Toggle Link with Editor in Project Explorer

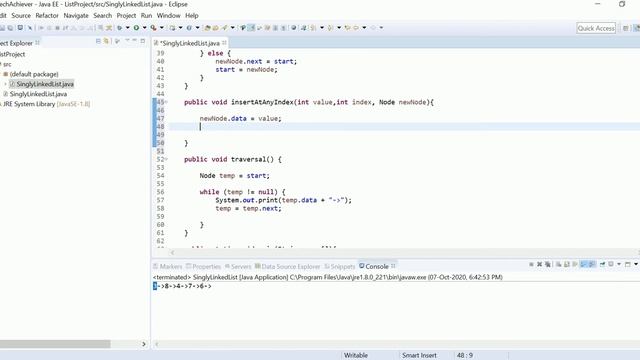[x=106, y=41]
